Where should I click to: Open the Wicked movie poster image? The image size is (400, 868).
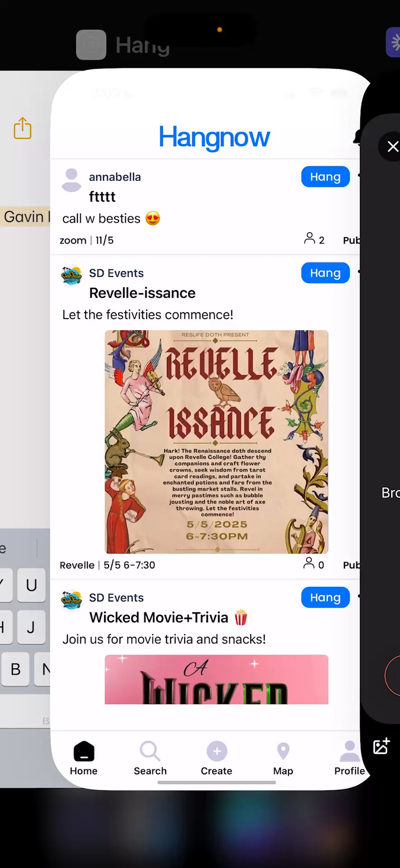(216, 679)
